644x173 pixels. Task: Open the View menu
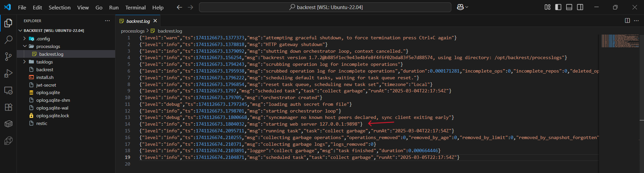[83, 7]
